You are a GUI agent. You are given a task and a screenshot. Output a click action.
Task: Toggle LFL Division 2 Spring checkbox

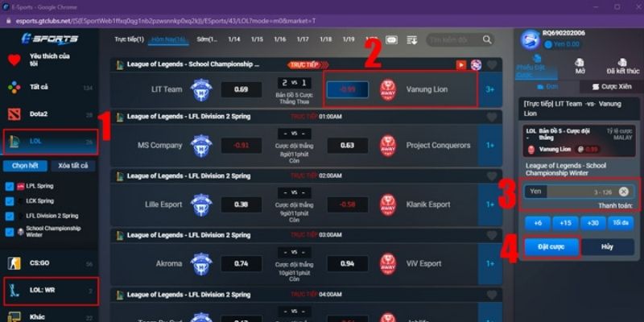(10, 216)
